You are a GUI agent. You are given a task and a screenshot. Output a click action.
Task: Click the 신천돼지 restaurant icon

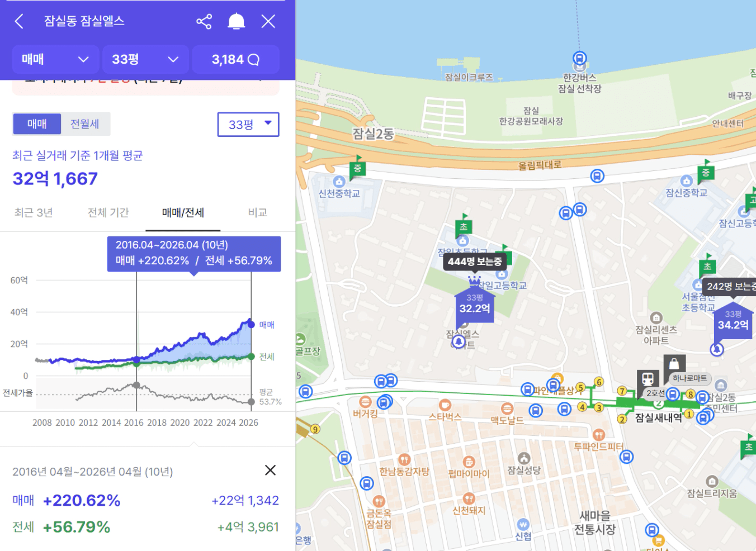pos(469,498)
